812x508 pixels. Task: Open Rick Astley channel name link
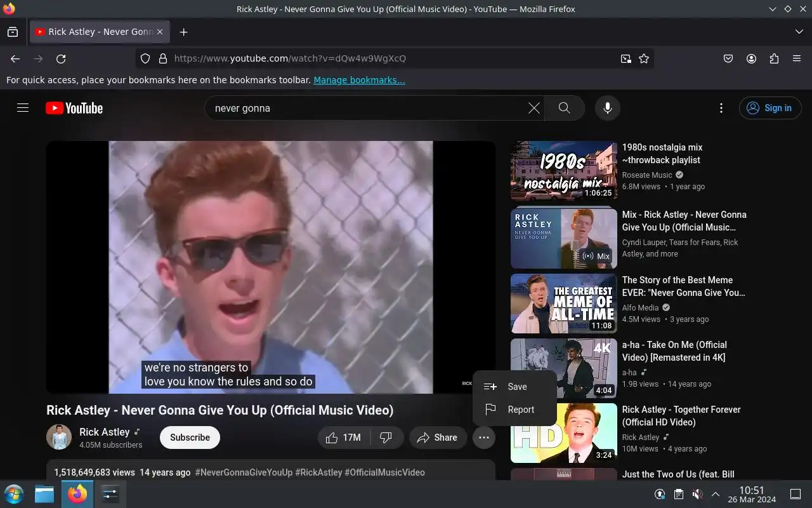coord(104,432)
